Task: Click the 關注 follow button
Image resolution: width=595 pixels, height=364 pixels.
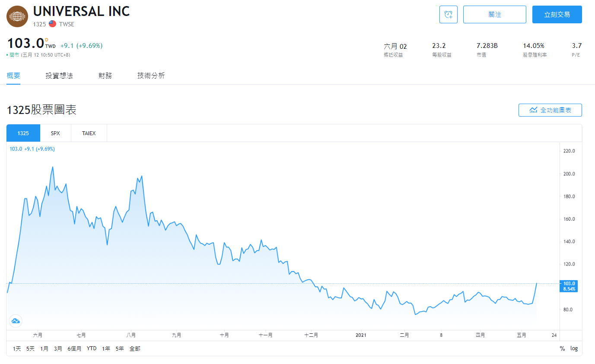Action: (494, 14)
